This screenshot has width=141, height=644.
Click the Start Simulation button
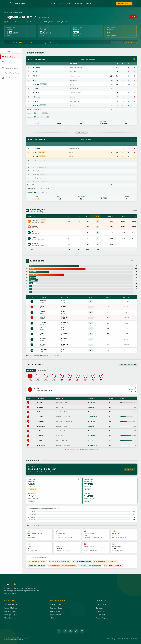124,4
